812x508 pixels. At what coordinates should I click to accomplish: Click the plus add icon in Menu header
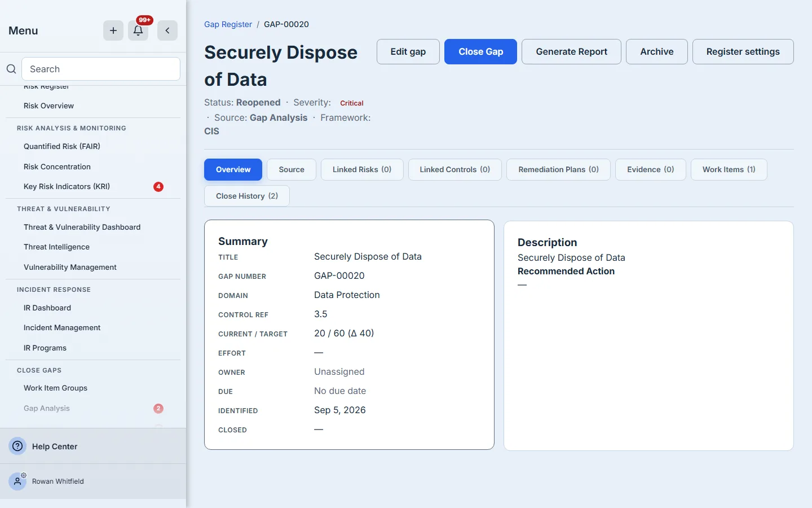[x=113, y=30]
